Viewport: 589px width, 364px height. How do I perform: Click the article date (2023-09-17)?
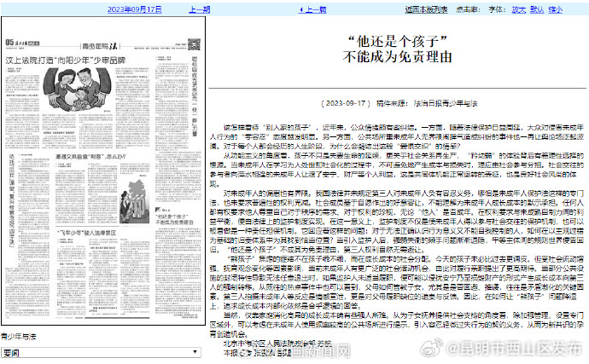click(346, 103)
